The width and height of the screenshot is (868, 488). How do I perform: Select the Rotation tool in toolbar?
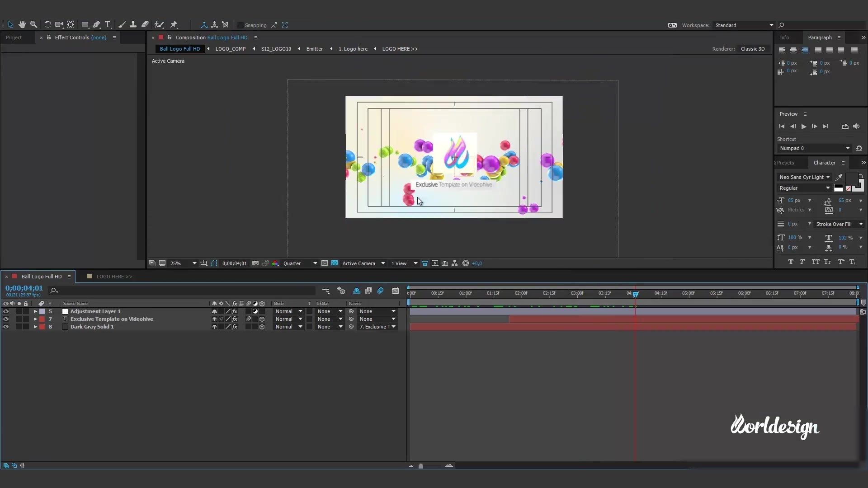coord(47,25)
